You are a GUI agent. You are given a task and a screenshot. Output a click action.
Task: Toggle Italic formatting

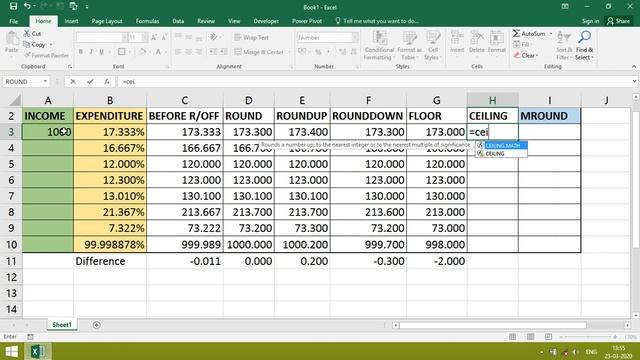[x=91, y=52]
